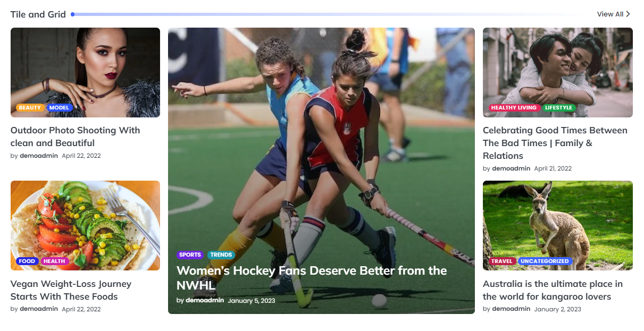Click demoadmin author under hockey headline
The width and height of the screenshot is (644, 331).
point(205,300)
